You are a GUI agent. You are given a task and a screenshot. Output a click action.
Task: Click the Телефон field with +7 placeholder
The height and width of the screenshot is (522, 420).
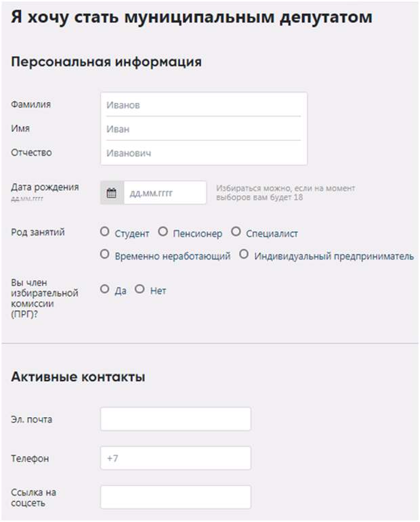click(175, 458)
